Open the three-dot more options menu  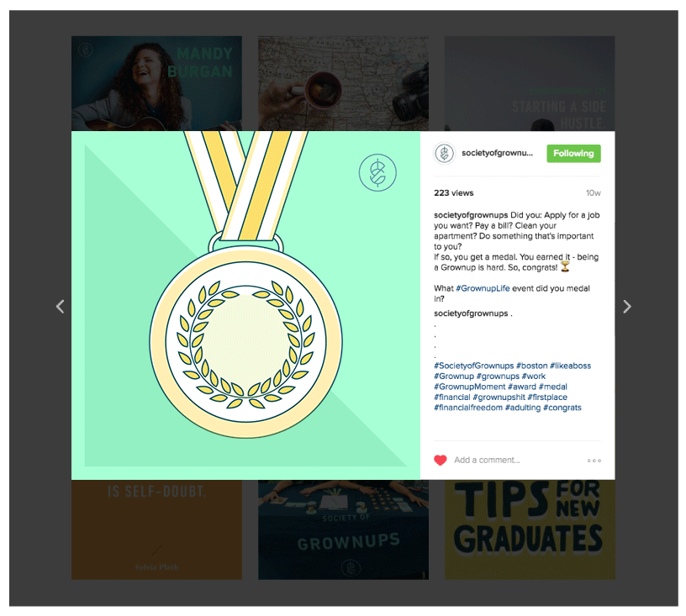tap(594, 461)
